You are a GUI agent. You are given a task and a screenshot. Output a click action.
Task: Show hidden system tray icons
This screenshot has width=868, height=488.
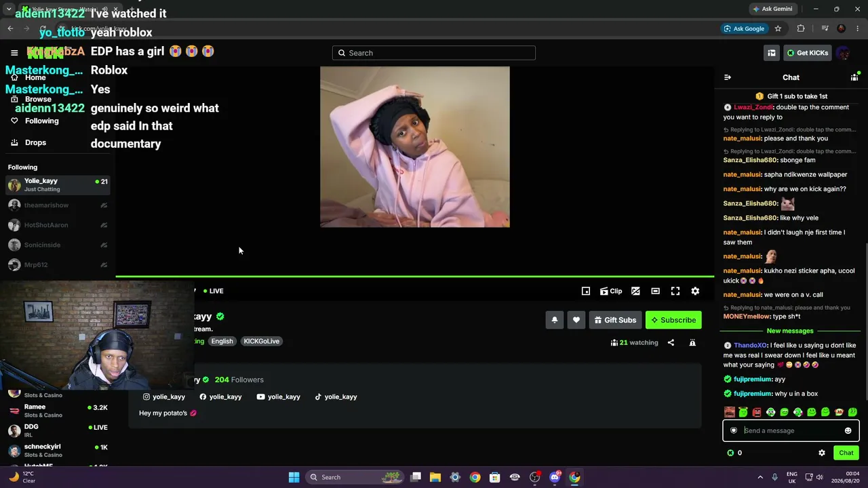[760, 477]
